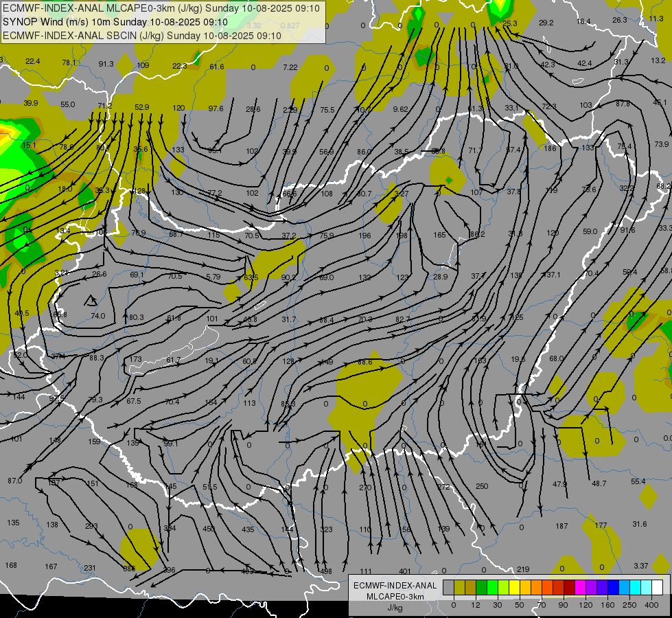
Task: Click the map value '401'
Action: [404, 571]
